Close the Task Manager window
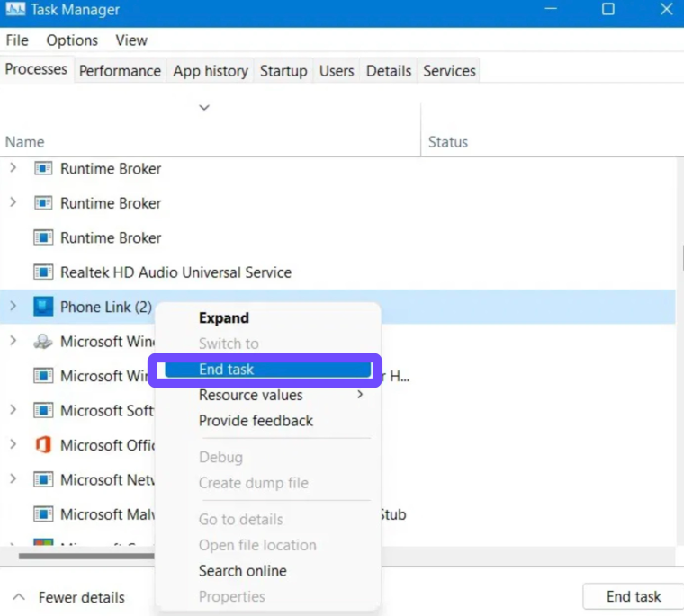The width and height of the screenshot is (684, 616). [x=666, y=9]
